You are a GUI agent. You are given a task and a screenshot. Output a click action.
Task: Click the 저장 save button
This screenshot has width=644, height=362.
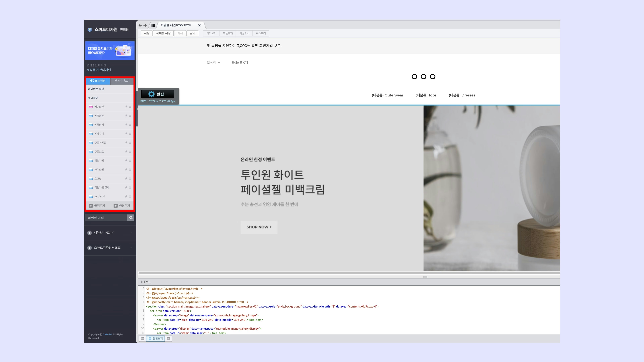pos(147,33)
